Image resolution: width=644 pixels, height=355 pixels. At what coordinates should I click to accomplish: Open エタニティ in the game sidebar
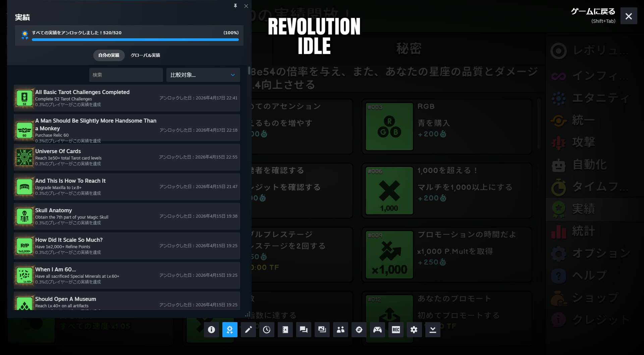point(594,98)
